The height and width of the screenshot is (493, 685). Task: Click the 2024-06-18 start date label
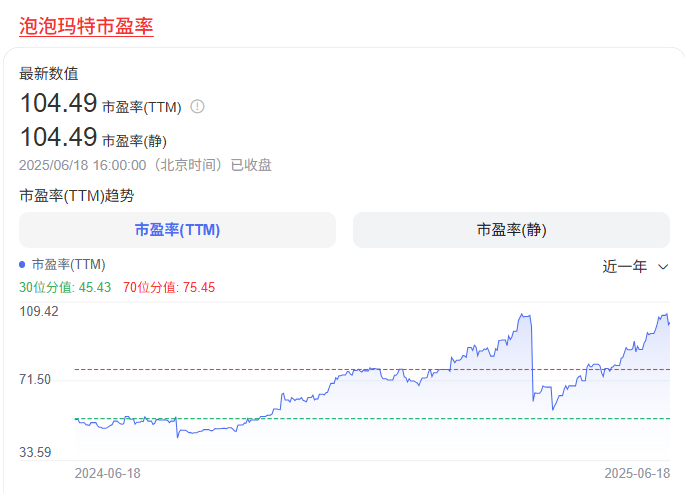108,473
